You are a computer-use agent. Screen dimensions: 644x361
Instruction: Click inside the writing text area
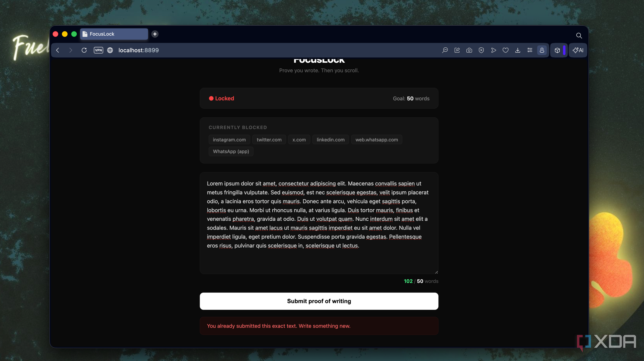[319, 223]
